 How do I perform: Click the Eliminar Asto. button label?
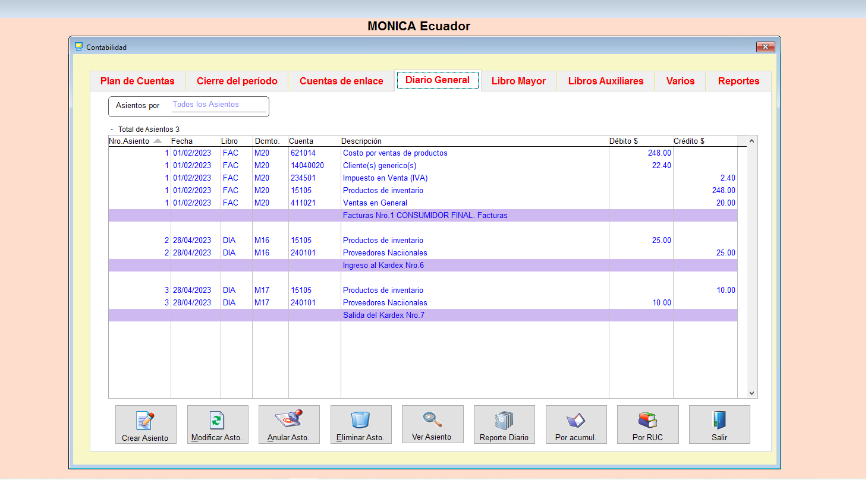click(360, 438)
